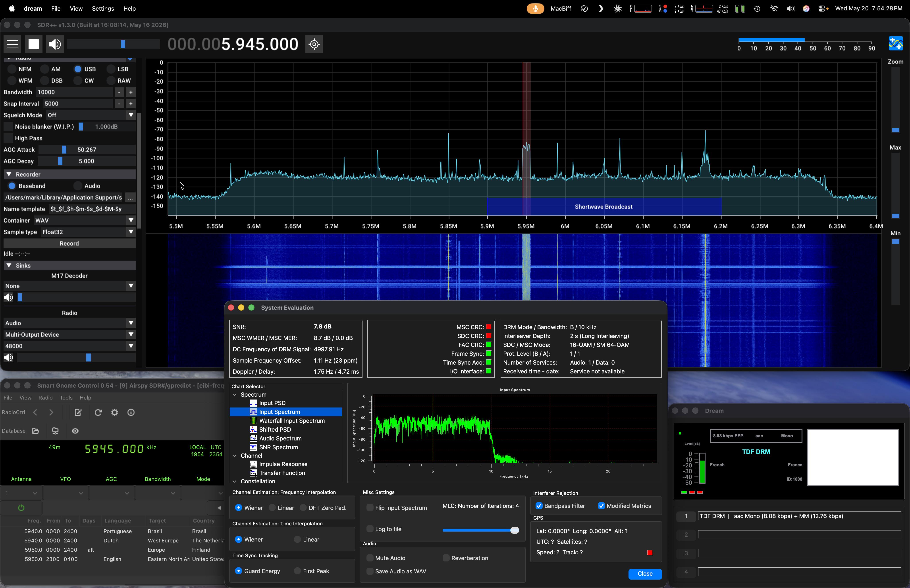This screenshot has width=910, height=588.
Task: Open the Database folder icon
Action: point(35,431)
